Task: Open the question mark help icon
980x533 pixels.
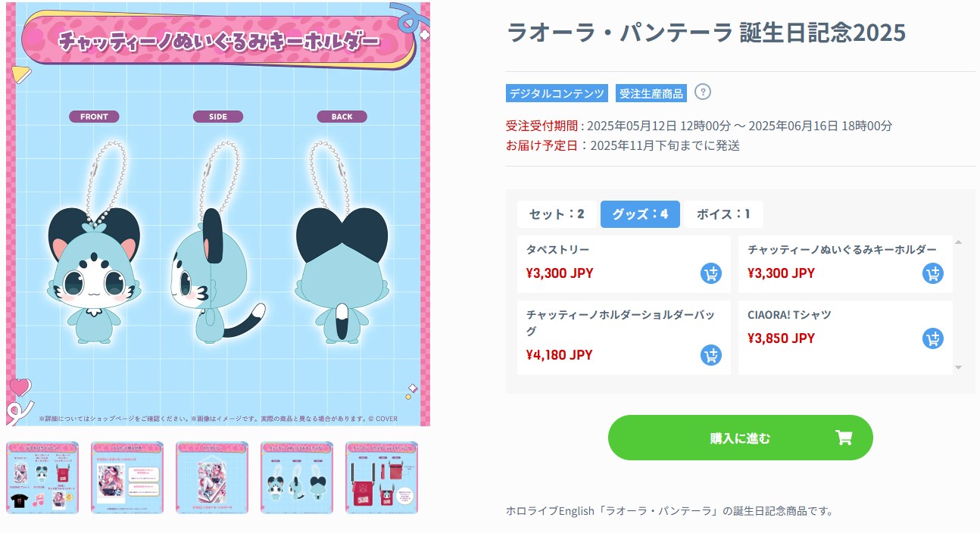Action: click(703, 92)
